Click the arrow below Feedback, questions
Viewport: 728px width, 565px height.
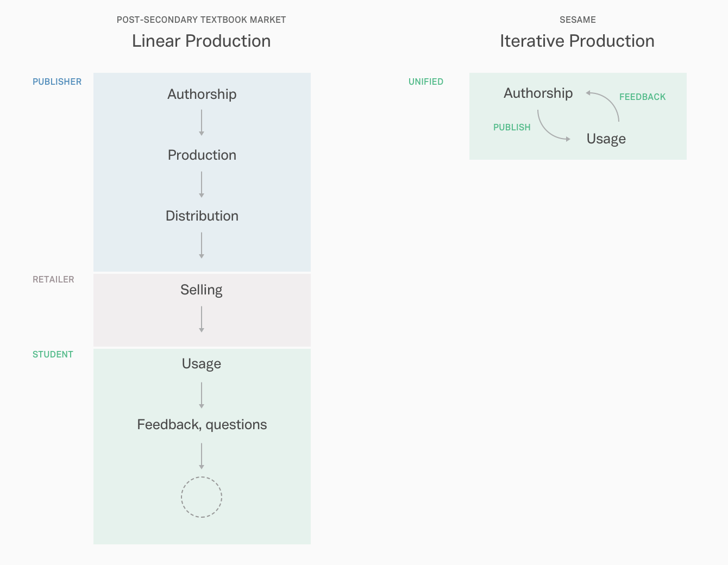(202, 456)
